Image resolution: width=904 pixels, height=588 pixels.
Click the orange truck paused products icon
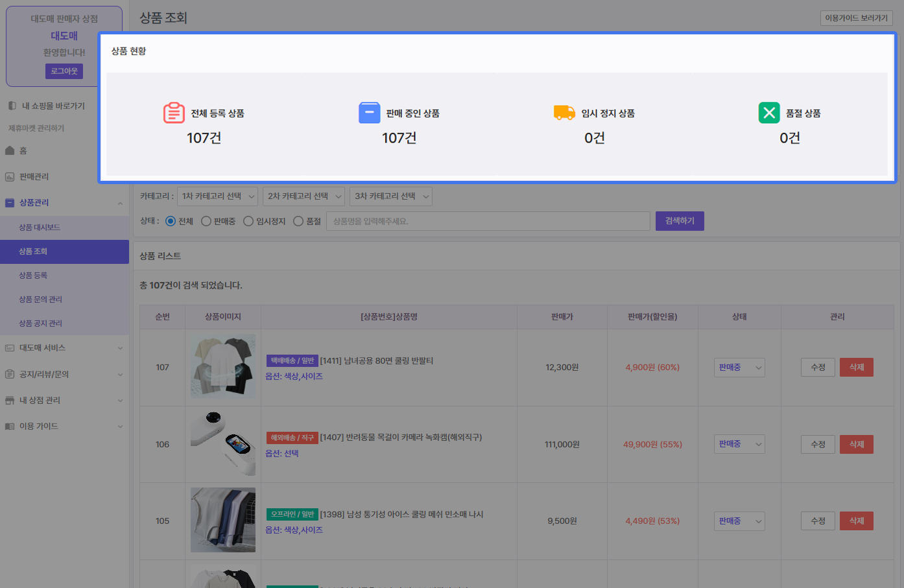(564, 113)
